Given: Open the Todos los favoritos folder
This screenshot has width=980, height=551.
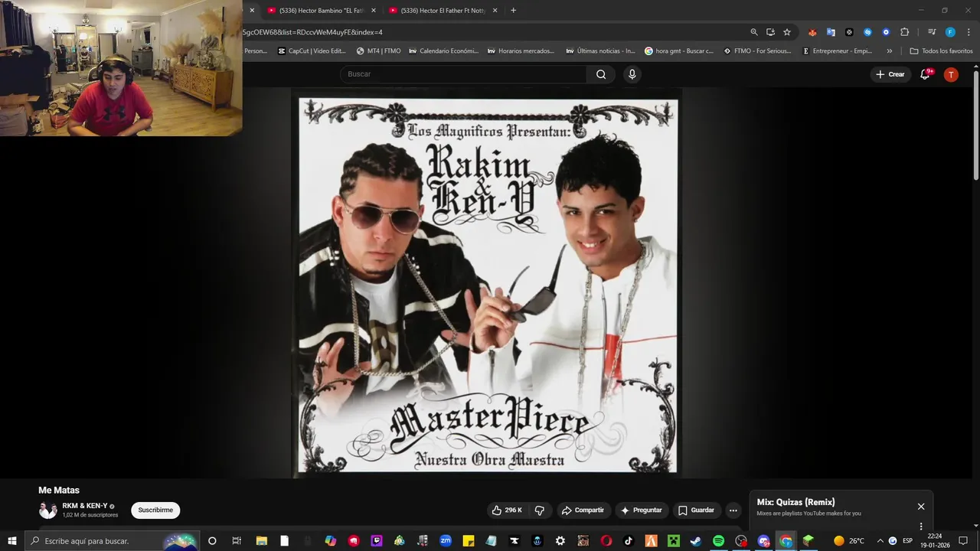Looking at the screenshot, I should click(x=941, y=51).
